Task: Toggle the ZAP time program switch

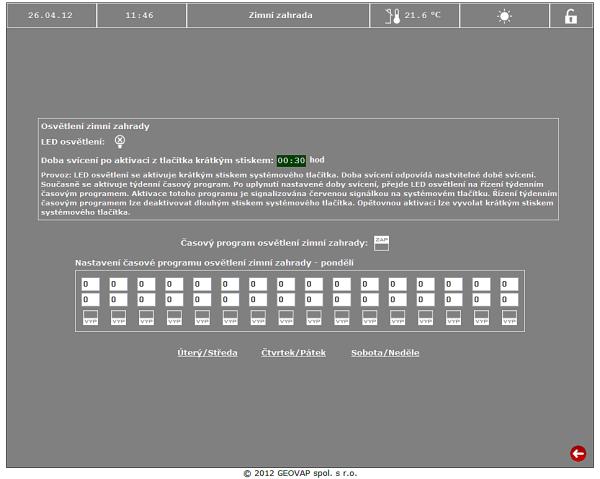Action: (x=381, y=242)
